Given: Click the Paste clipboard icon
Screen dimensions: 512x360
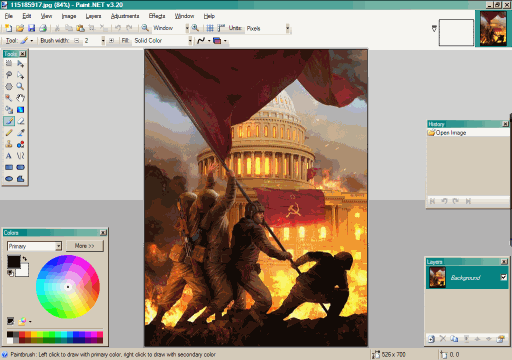Looking at the screenshot, I should (x=80, y=28).
